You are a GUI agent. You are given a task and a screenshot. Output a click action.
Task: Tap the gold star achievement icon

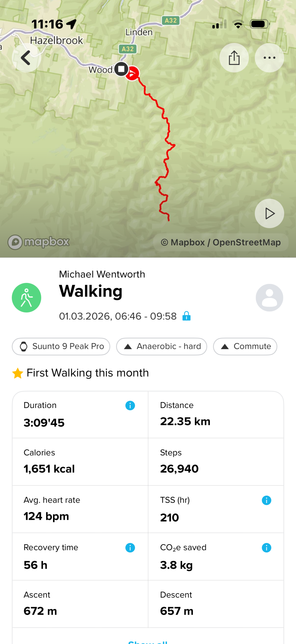(x=18, y=373)
